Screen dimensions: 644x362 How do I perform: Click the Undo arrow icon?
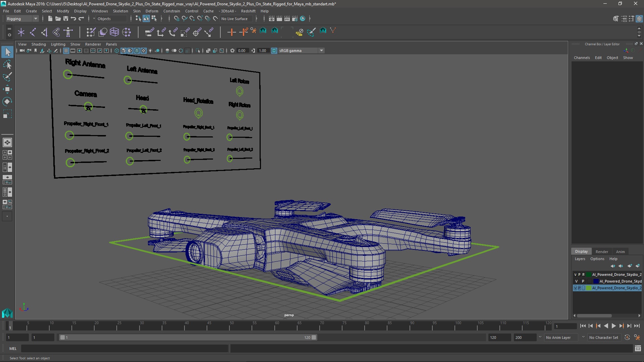tap(73, 19)
